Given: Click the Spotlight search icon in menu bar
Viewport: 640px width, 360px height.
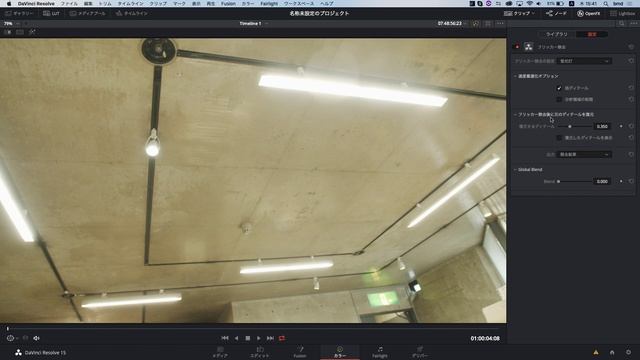Looking at the screenshot, I should 606,4.
